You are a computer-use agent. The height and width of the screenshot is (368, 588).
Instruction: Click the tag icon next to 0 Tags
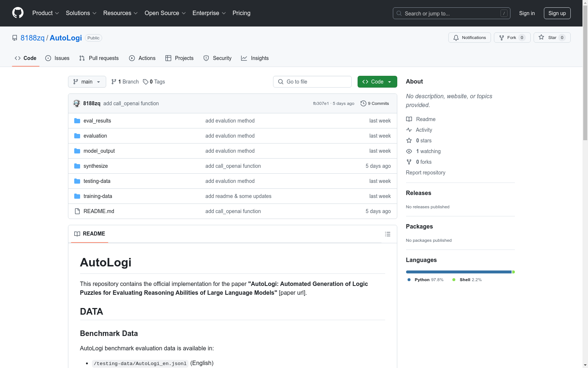(146, 82)
